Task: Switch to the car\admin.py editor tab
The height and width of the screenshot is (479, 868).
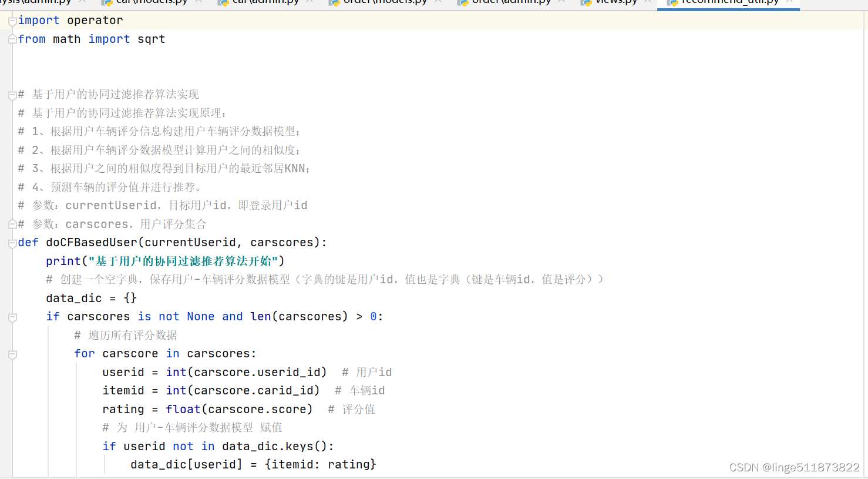Action: pyautogui.click(x=265, y=2)
